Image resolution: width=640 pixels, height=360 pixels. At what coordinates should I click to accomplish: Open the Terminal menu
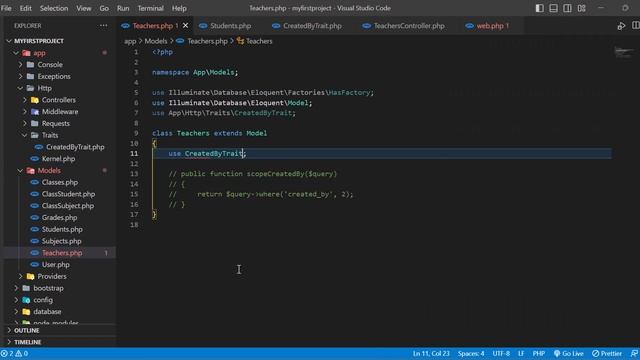tap(150, 8)
